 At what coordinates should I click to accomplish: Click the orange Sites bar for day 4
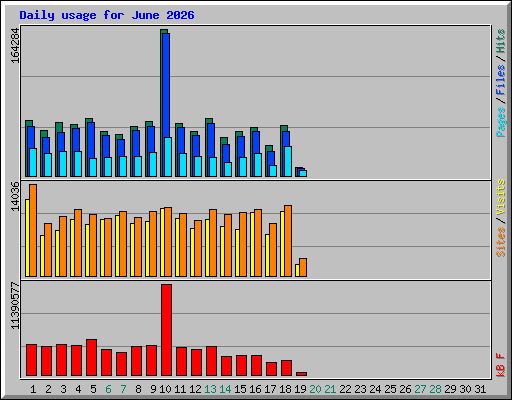pos(78,243)
